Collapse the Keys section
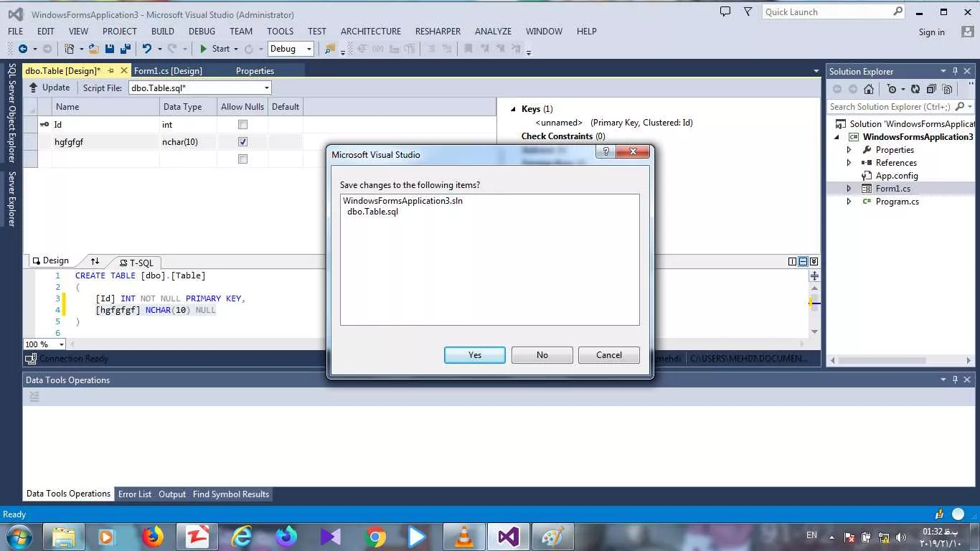This screenshot has width=980, height=551. [513, 109]
